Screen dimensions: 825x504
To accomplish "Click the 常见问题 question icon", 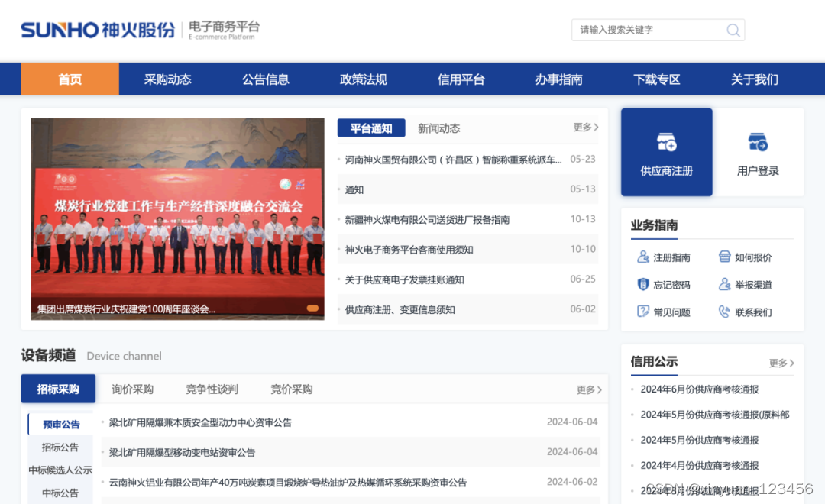I will tap(643, 312).
